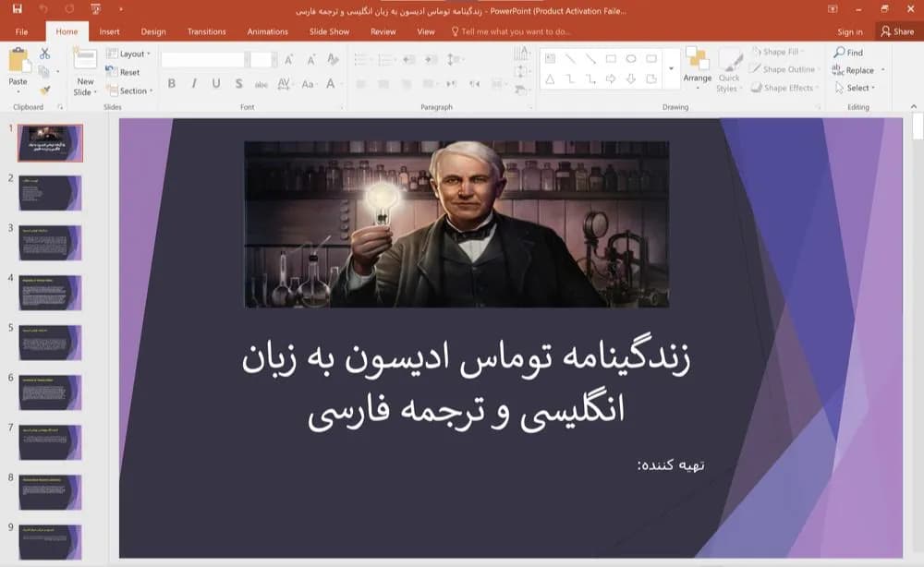Select the Right Arrow shape
The height and width of the screenshot is (567, 924).
point(611,78)
